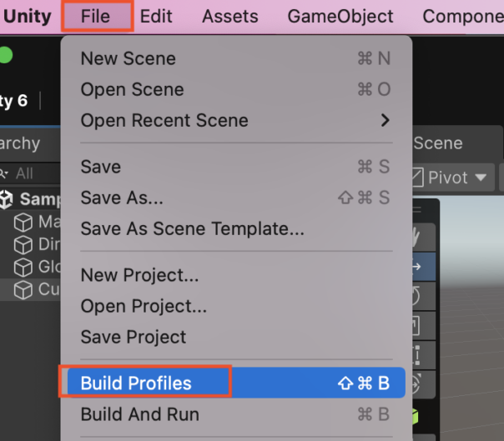504x441 pixels.
Task: Click the Unity scene icon beside Samp
Action: 6,199
